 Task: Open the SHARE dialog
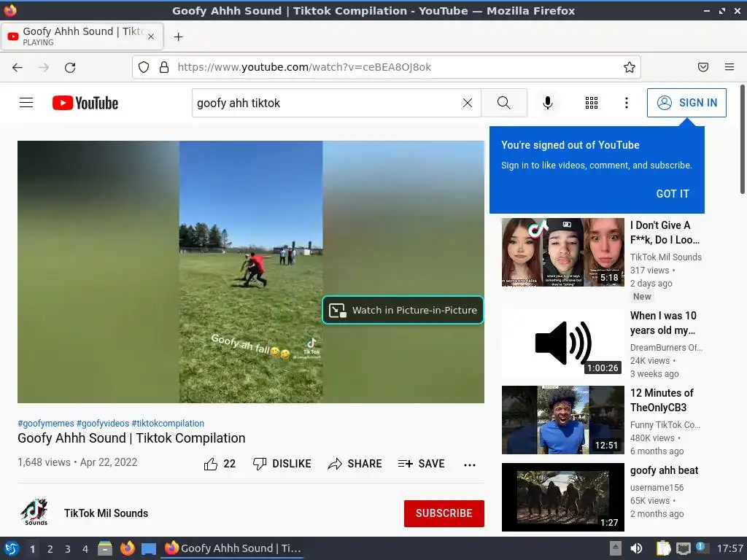[x=355, y=464]
